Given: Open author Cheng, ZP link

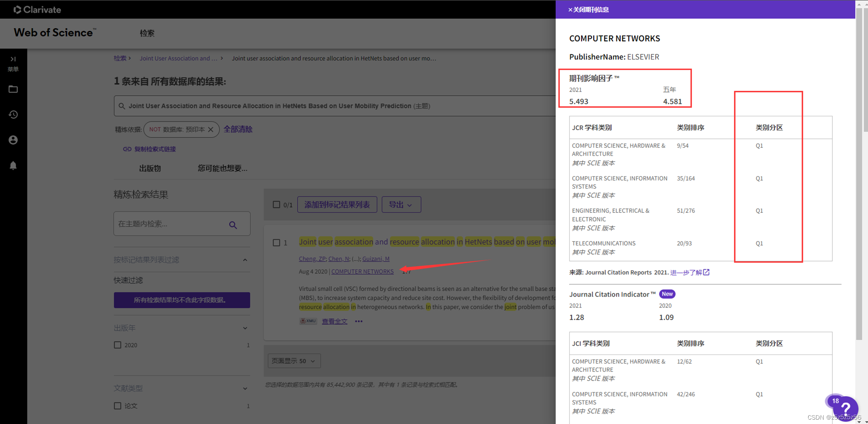Looking at the screenshot, I should pyautogui.click(x=312, y=259).
